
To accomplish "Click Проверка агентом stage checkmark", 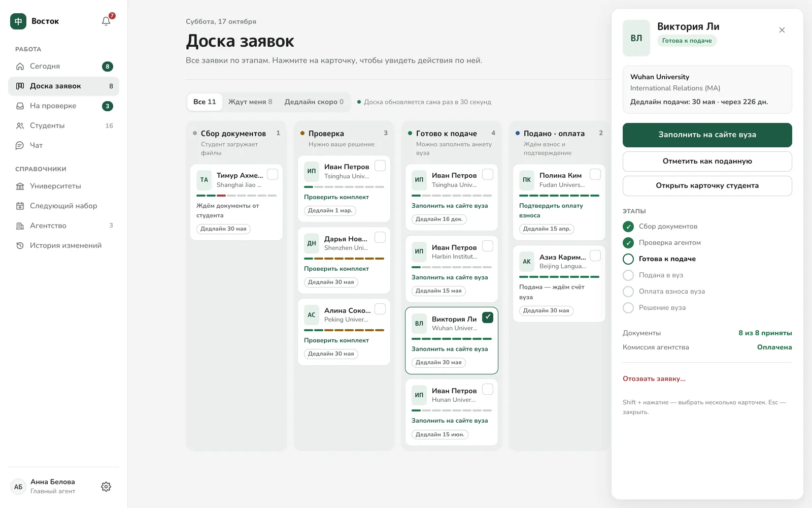I will tap(628, 243).
